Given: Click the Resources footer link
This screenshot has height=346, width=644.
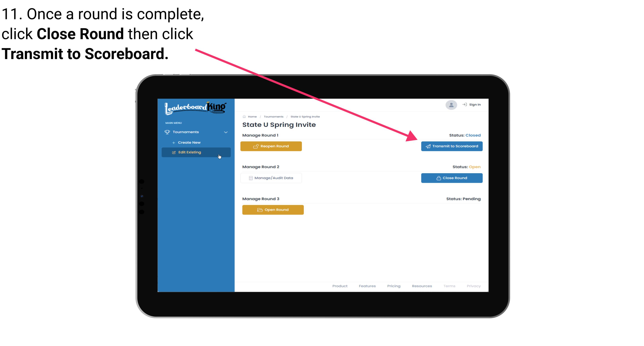Looking at the screenshot, I should pos(422,286).
